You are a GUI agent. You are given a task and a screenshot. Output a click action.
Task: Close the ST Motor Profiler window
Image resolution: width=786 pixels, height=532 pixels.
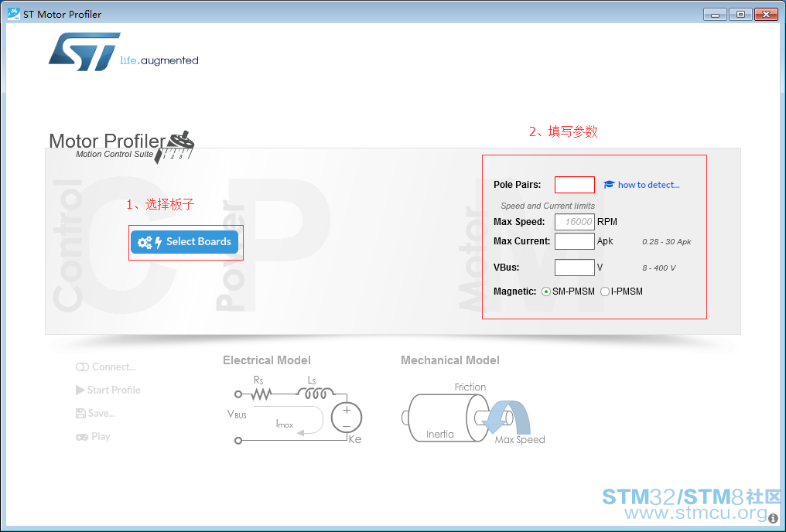(x=766, y=15)
